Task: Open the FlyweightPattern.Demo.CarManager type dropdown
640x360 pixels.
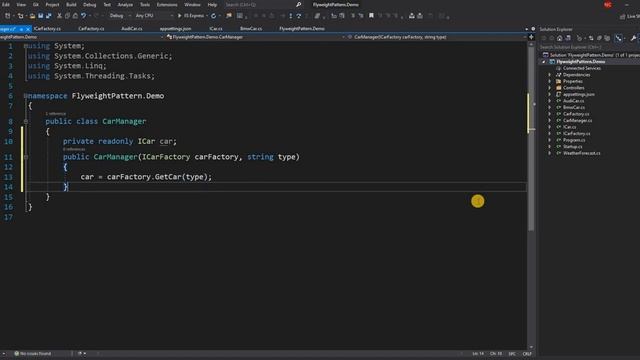Action: point(253,37)
